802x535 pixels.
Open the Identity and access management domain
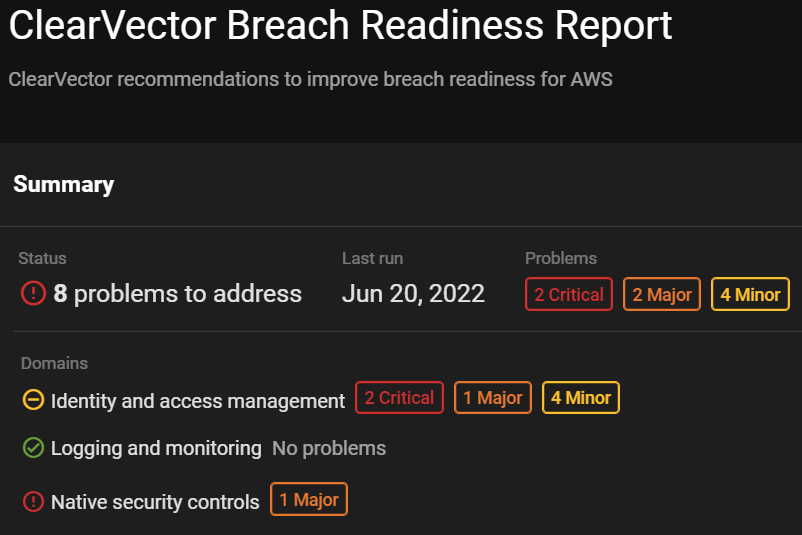point(198,400)
